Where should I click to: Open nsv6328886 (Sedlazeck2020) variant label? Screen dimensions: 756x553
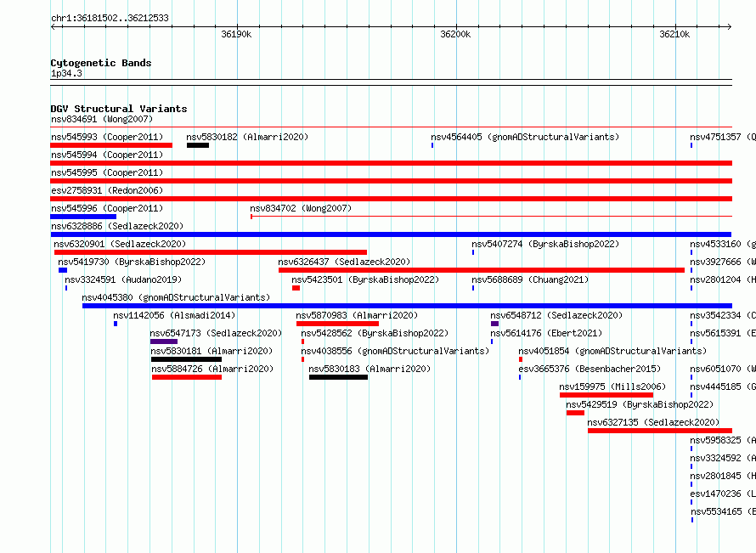(117, 226)
